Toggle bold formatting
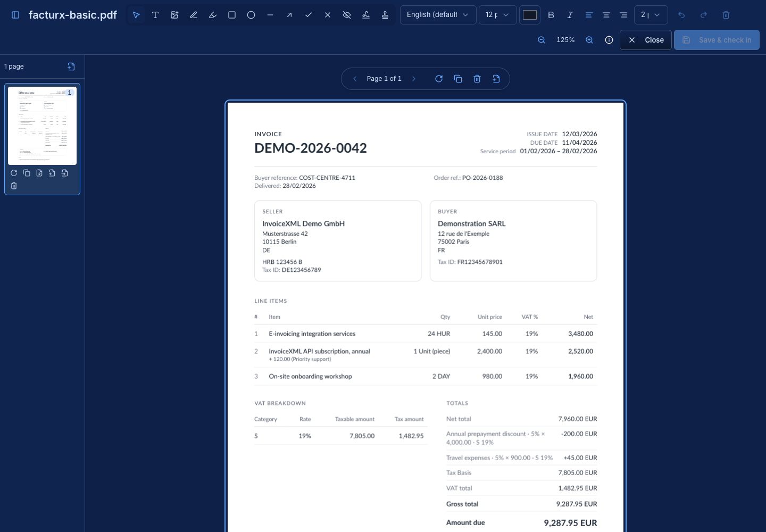Viewport: 766px width, 532px height. click(551, 15)
